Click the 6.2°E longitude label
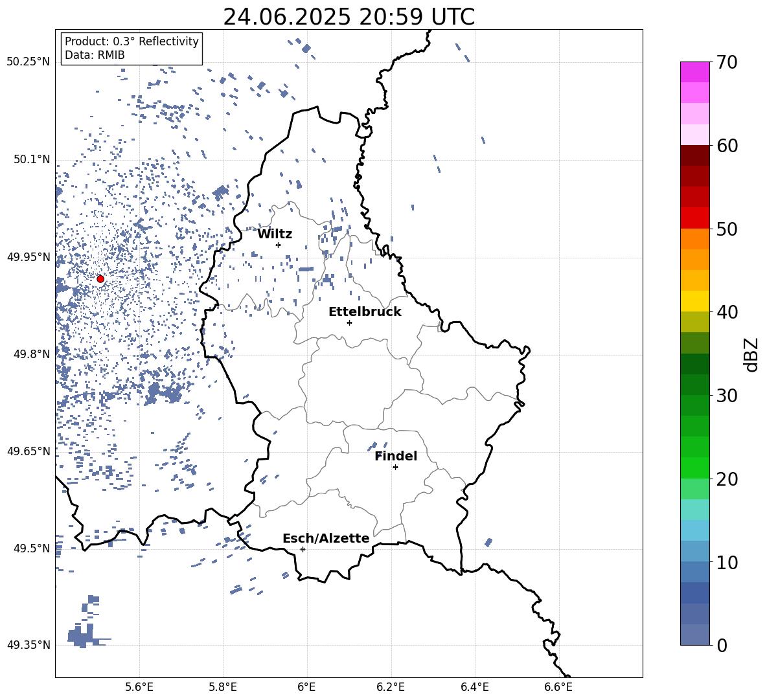The image size is (767, 700). pos(391,687)
